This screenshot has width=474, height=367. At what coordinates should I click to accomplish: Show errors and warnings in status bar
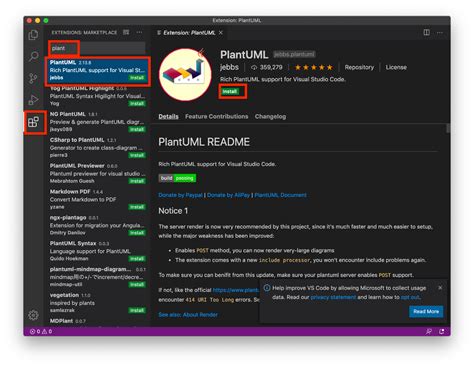(41, 331)
